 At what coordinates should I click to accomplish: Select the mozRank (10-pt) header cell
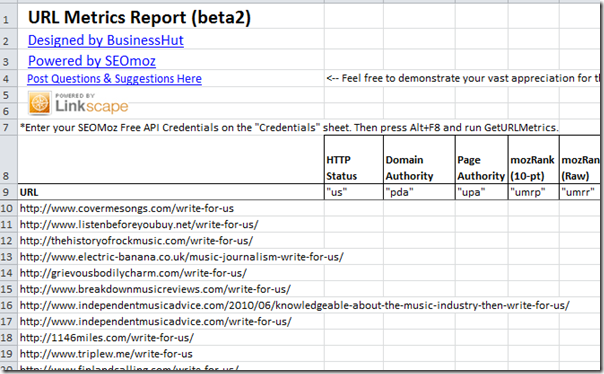pos(534,159)
